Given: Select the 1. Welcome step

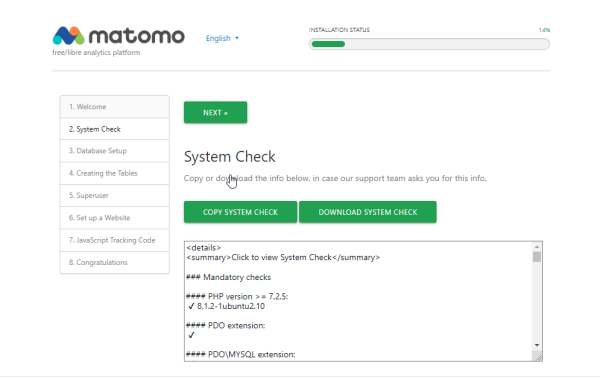Looking at the screenshot, I should tap(114, 107).
